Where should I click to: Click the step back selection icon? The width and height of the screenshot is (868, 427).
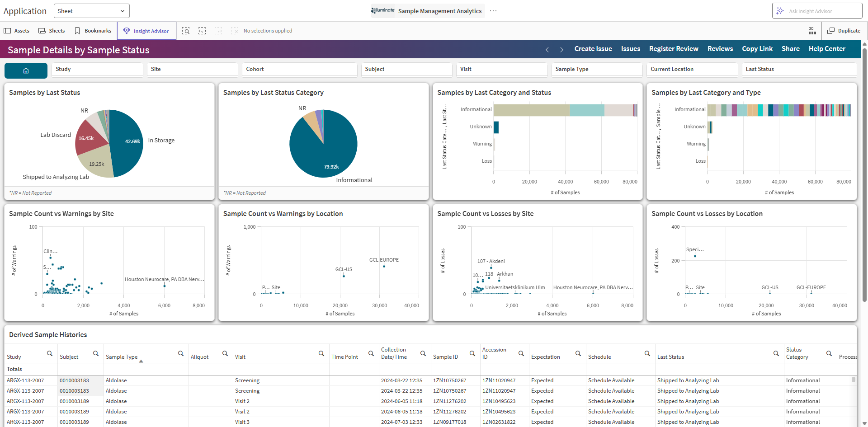point(202,31)
